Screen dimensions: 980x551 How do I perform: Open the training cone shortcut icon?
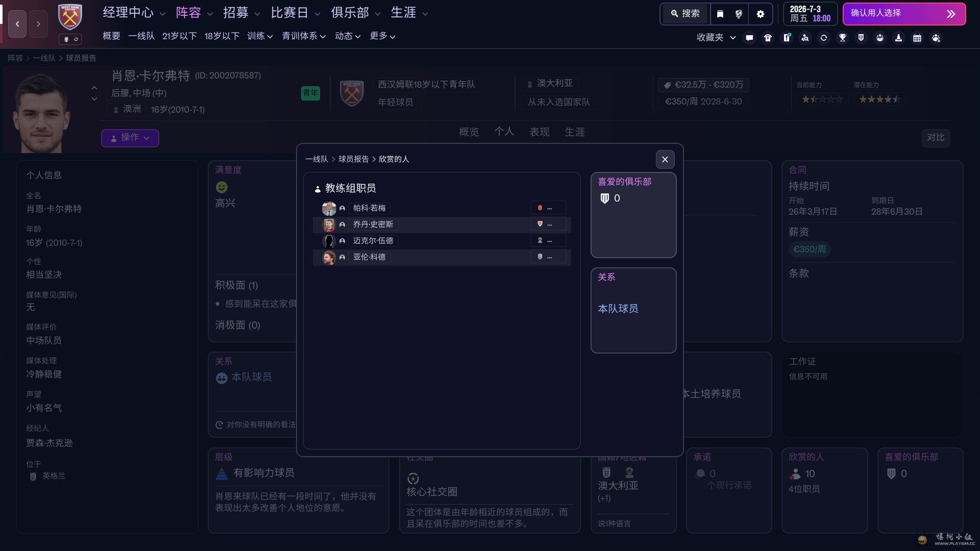pyautogui.click(x=898, y=38)
